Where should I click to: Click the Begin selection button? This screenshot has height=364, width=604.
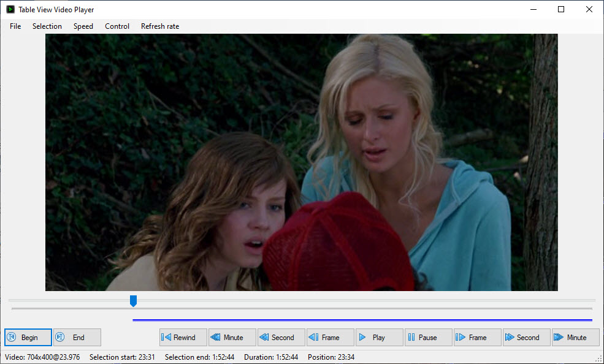click(x=28, y=338)
